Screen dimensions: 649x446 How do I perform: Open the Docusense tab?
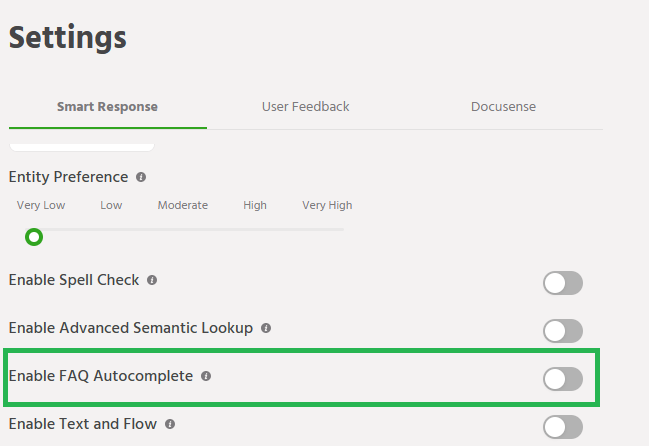tap(503, 107)
